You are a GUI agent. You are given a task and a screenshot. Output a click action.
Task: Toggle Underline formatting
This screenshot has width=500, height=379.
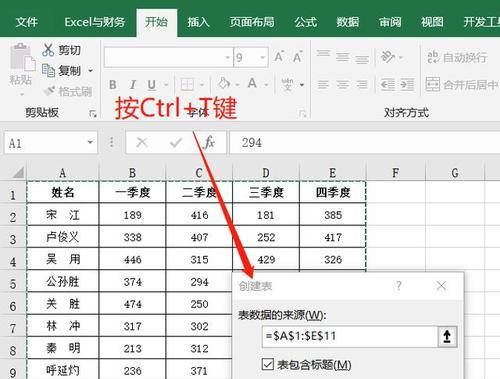152,85
